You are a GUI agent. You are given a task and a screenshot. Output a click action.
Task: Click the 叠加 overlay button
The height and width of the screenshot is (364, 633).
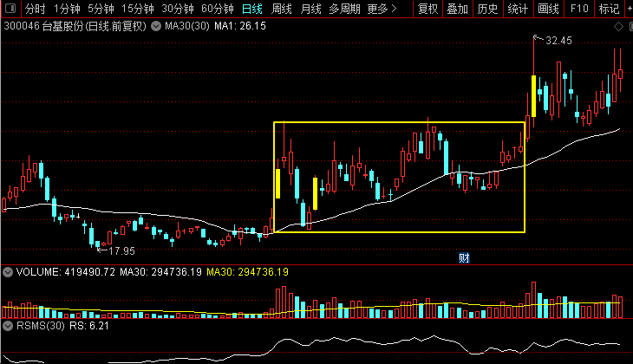click(457, 9)
